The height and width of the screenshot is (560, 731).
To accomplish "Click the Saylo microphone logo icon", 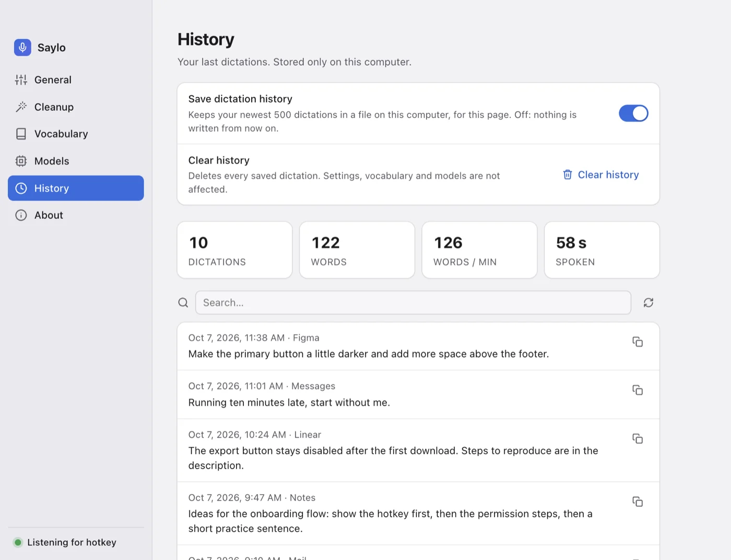I will click(x=22, y=48).
